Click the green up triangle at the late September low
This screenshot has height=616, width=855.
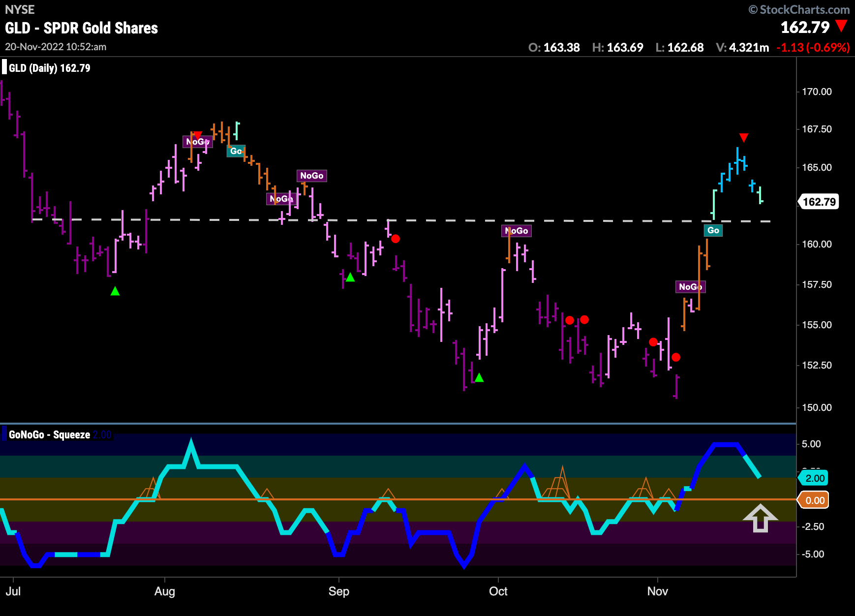479,378
